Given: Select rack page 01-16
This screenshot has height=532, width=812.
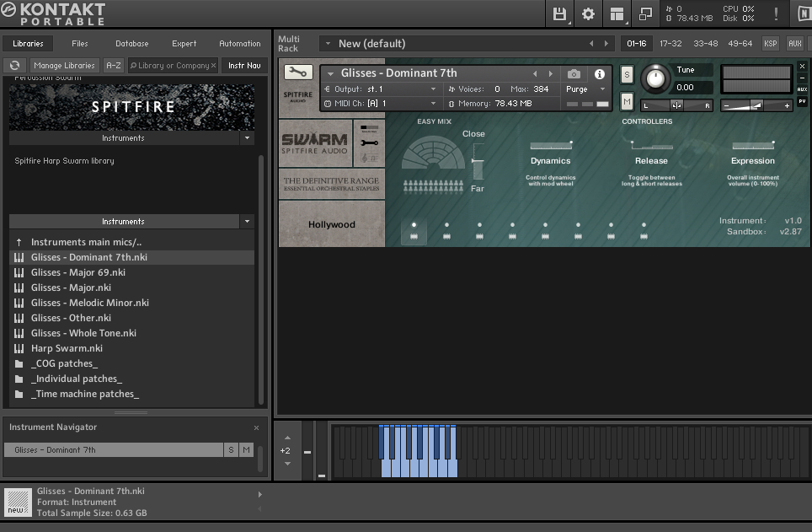Looking at the screenshot, I should click(637, 44).
